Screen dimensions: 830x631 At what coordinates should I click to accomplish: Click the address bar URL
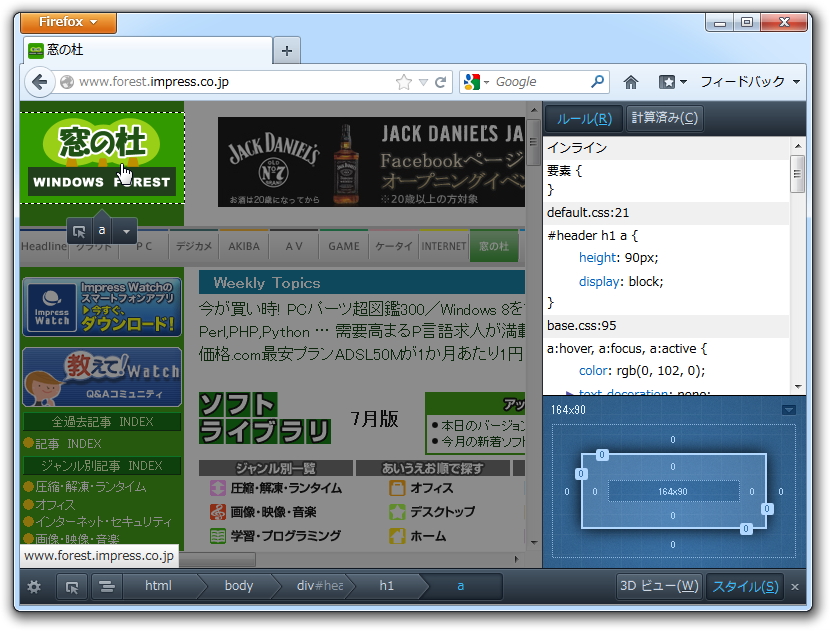(154, 82)
